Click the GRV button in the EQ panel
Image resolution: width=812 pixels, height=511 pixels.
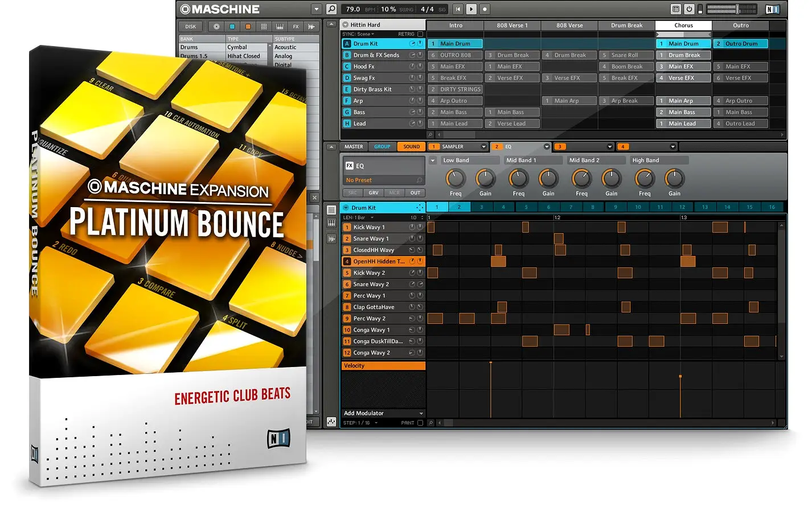[x=374, y=193]
